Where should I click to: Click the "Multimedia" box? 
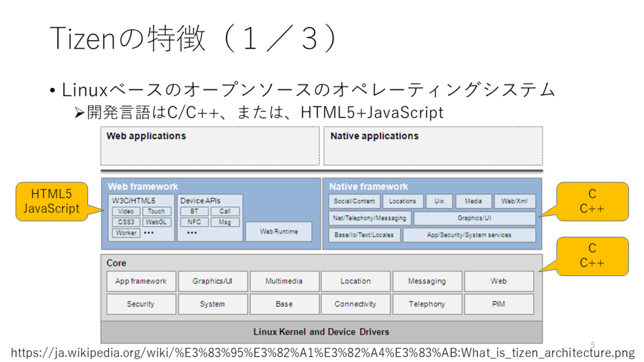(284, 281)
